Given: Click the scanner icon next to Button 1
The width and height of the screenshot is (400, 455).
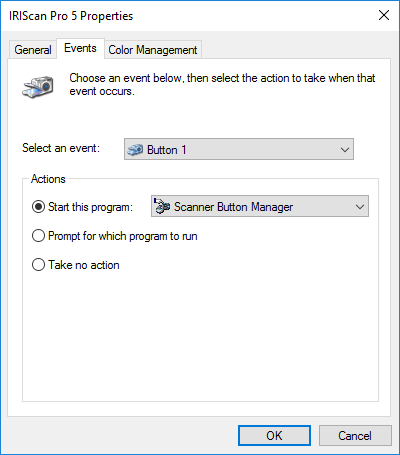Looking at the screenshot, I should [x=135, y=150].
